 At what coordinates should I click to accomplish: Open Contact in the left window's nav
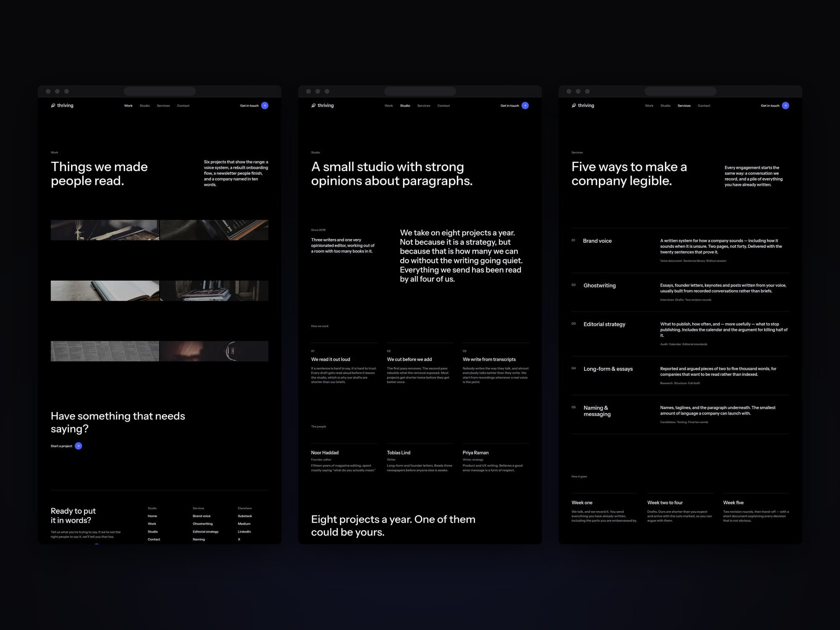[x=183, y=106]
